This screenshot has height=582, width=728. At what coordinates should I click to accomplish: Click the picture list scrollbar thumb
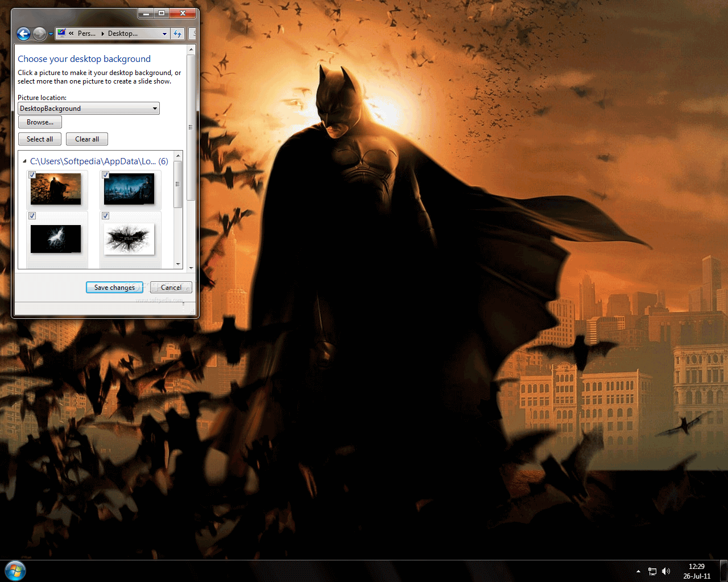178,184
